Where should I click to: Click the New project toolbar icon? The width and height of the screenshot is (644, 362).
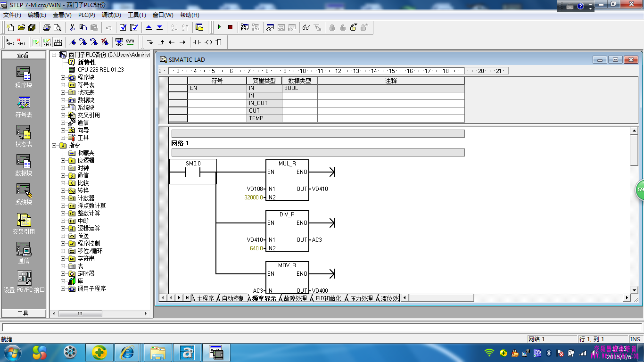[x=10, y=27]
